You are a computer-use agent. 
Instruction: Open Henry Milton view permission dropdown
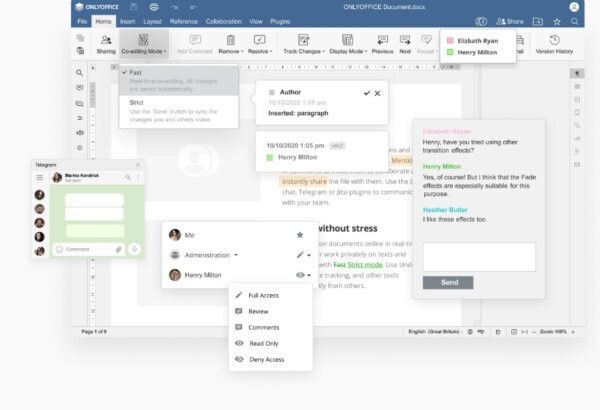(x=303, y=275)
